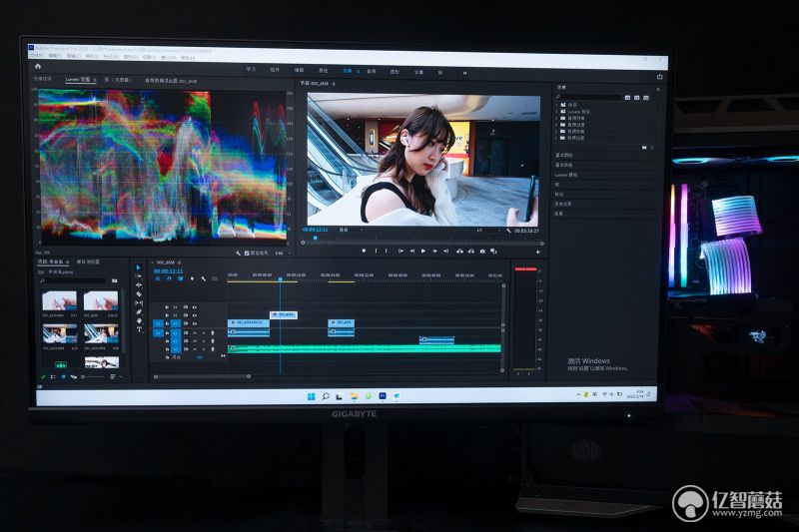Viewport: 799px width, 532px height.
Task: Expand the 历史记录 collapsed panel
Action: 562,204
